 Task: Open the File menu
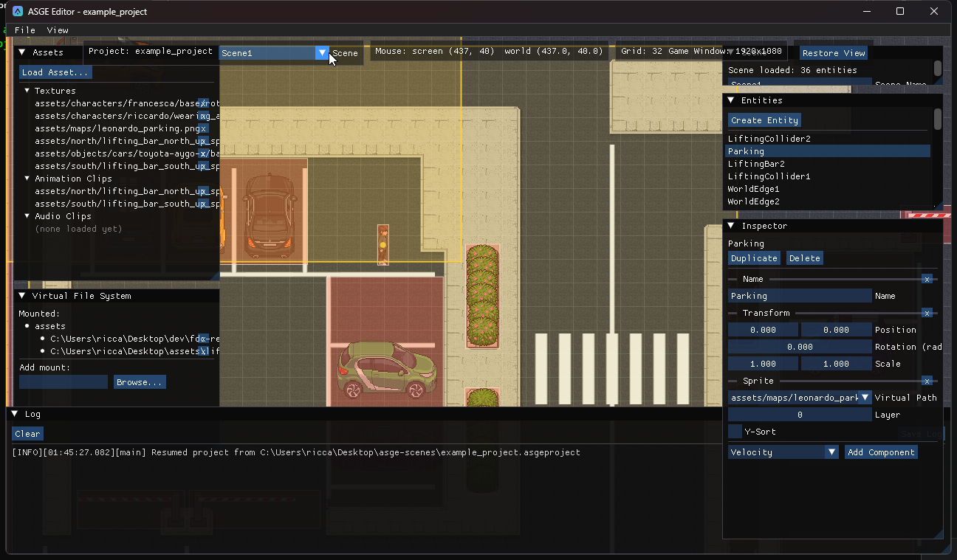pos(25,30)
